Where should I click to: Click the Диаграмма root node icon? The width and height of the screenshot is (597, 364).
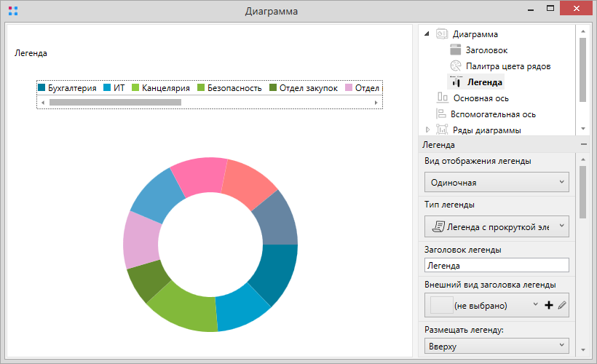coord(441,34)
